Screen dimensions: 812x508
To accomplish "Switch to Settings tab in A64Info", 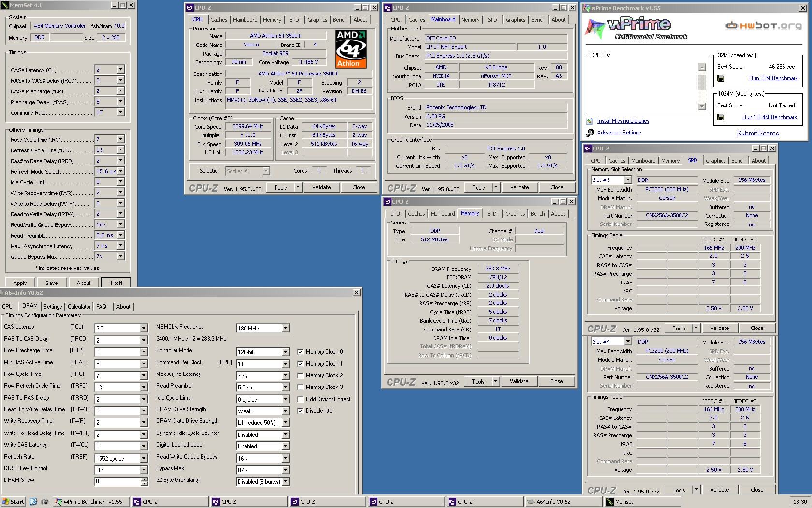I will (53, 307).
